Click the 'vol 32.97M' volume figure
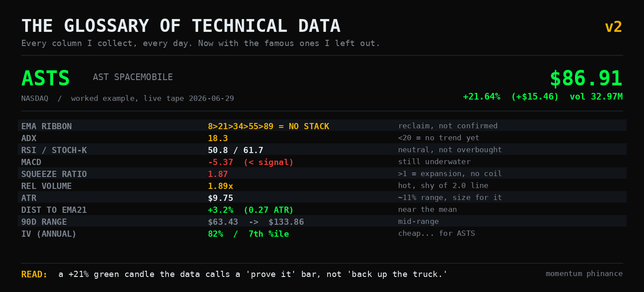This screenshot has height=292, width=644. tap(596, 96)
